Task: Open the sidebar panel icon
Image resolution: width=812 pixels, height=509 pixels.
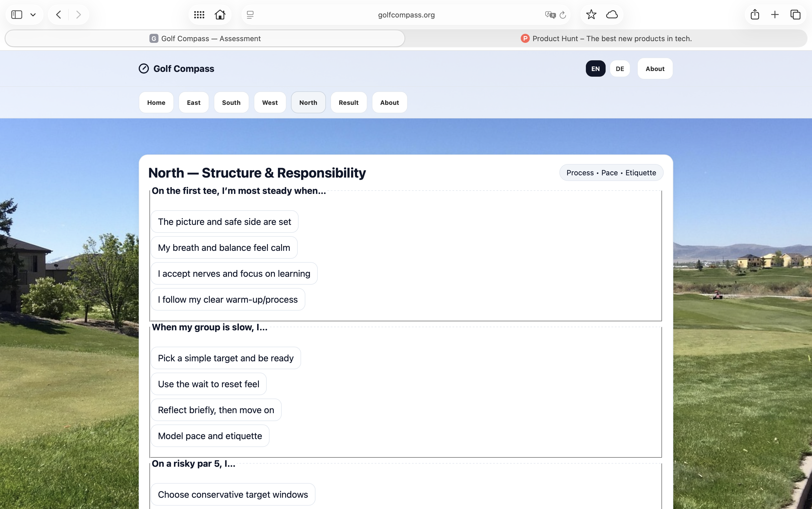Action: [17, 14]
